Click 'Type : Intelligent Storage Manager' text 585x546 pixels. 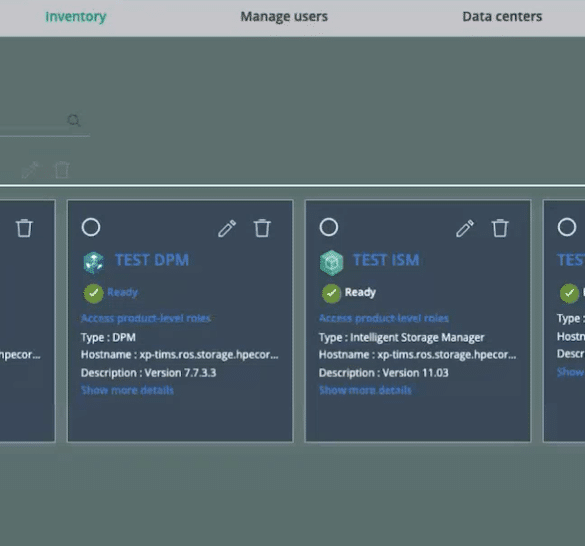pos(402,337)
